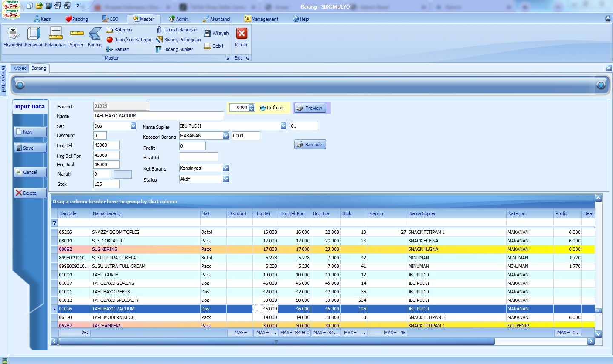Switch to the Akuntansi ribbon tab

216,19
